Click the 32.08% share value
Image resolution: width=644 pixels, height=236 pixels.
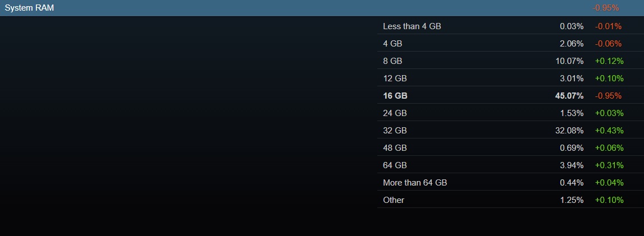[569, 131]
